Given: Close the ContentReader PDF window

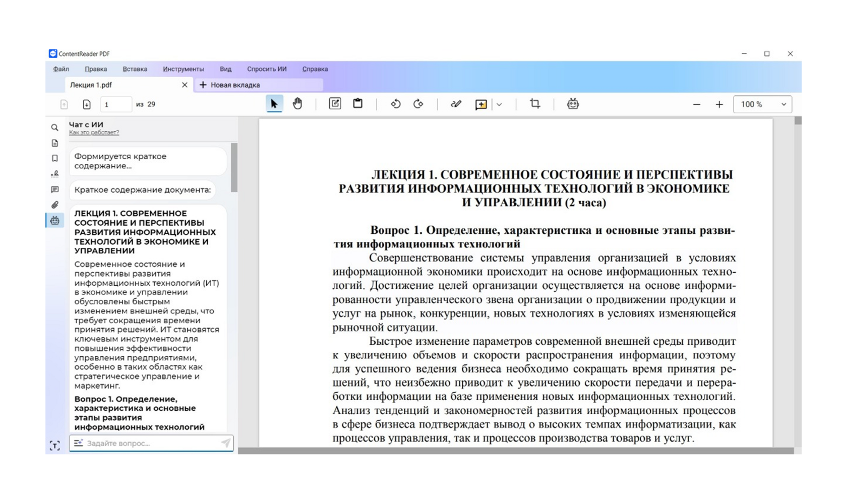Looking at the screenshot, I should pyautogui.click(x=790, y=53).
